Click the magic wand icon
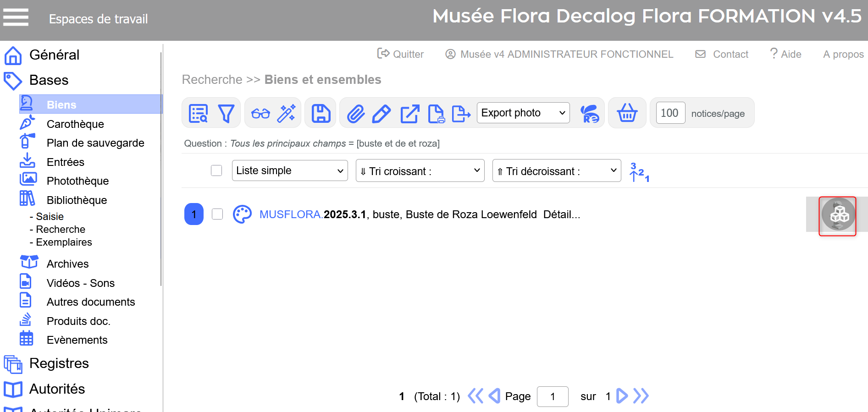The height and width of the screenshot is (412, 868). [x=287, y=113]
